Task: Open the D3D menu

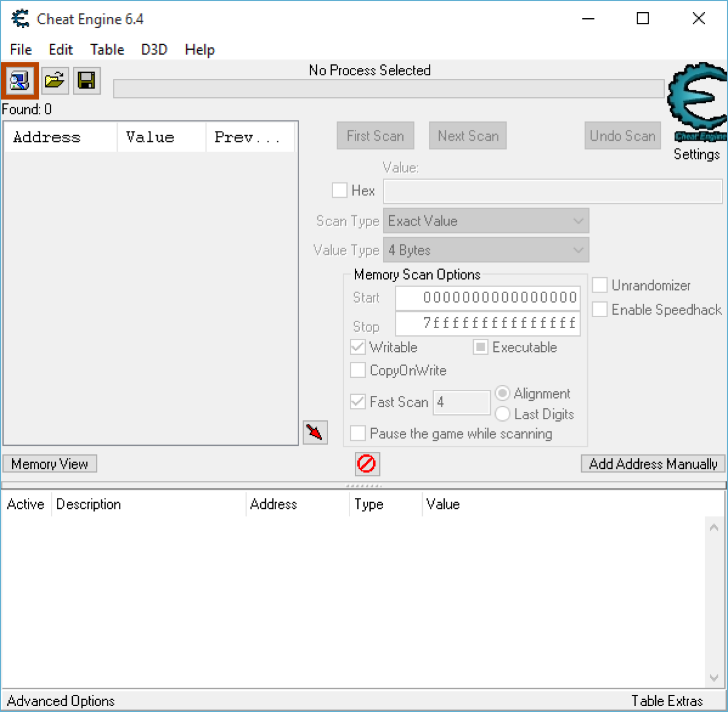Action: pos(154,50)
